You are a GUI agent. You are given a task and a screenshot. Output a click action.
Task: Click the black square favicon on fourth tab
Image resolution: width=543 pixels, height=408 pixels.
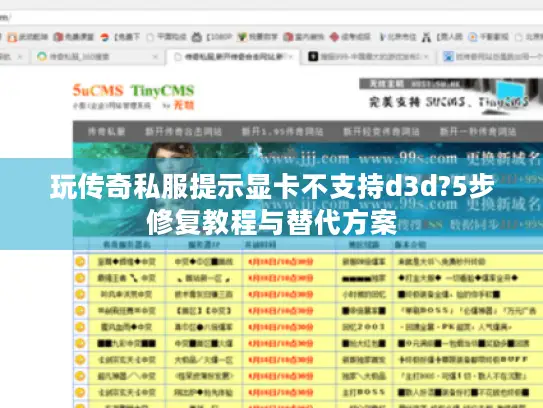point(313,56)
